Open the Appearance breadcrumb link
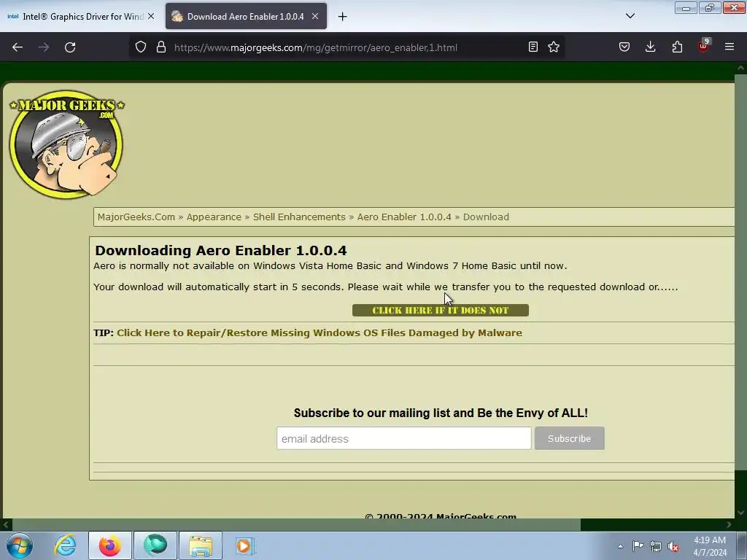The width and height of the screenshot is (747, 560). tap(214, 217)
